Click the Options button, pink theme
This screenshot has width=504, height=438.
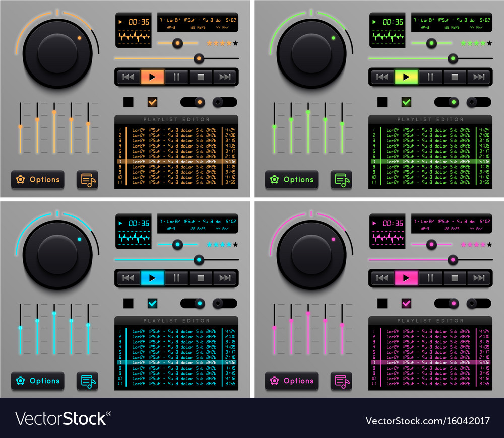point(292,381)
